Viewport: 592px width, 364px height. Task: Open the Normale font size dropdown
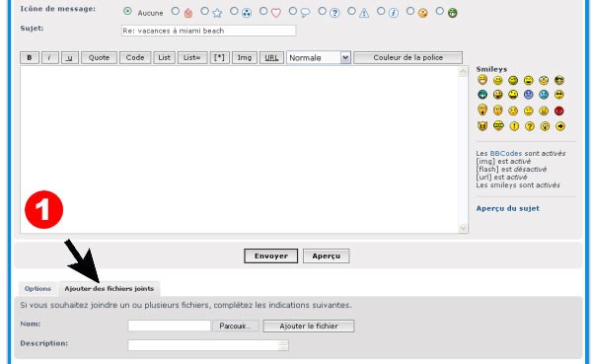pyautogui.click(x=319, y=58)
